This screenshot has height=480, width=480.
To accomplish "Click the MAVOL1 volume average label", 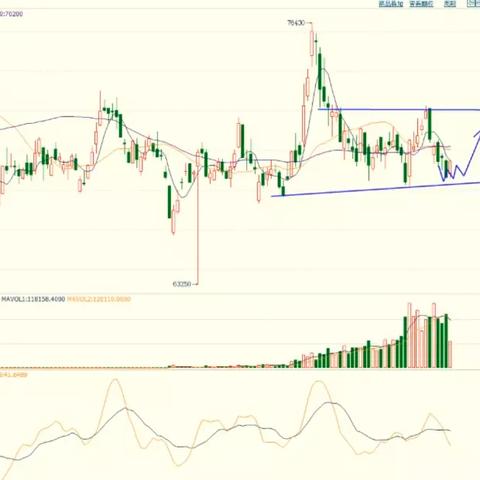I will point(33,299).
